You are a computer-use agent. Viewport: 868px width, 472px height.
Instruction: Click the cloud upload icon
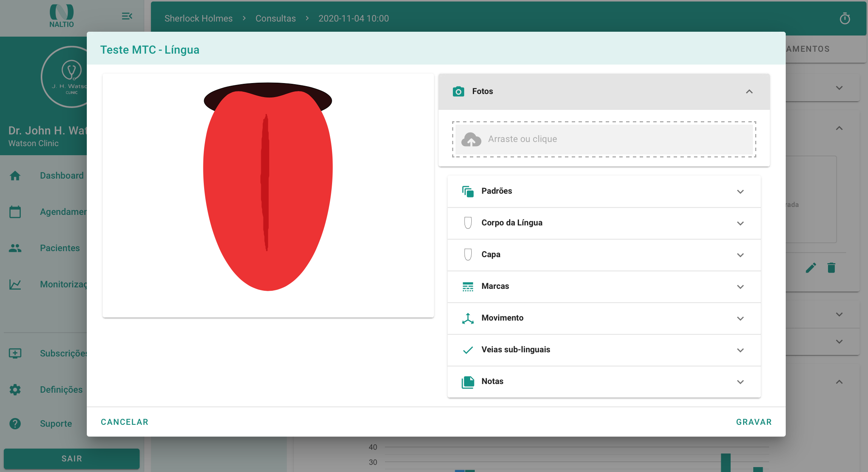(471, 139)
